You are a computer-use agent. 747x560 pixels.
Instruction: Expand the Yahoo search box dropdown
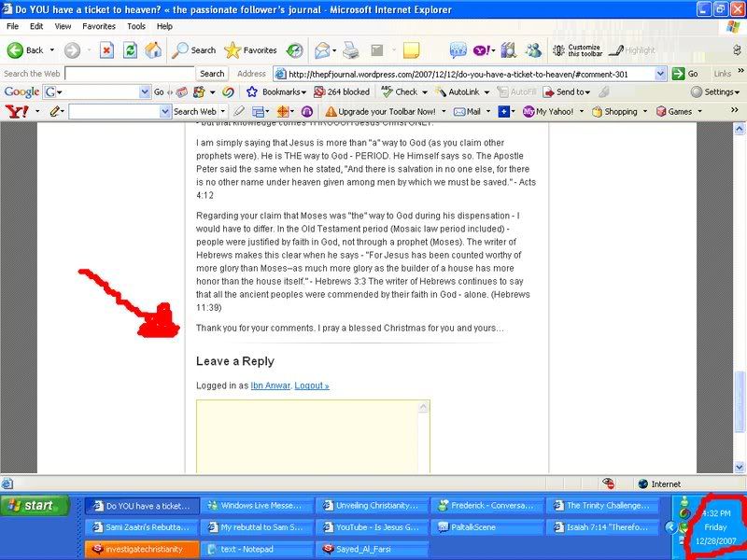tap(165, 111)
